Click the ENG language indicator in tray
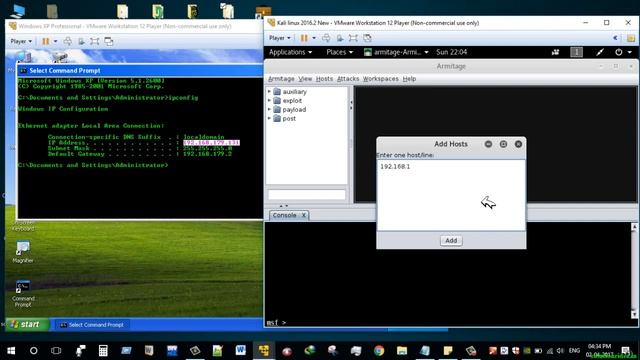Screen dimensions: 640x360 [x=574, y=351]
